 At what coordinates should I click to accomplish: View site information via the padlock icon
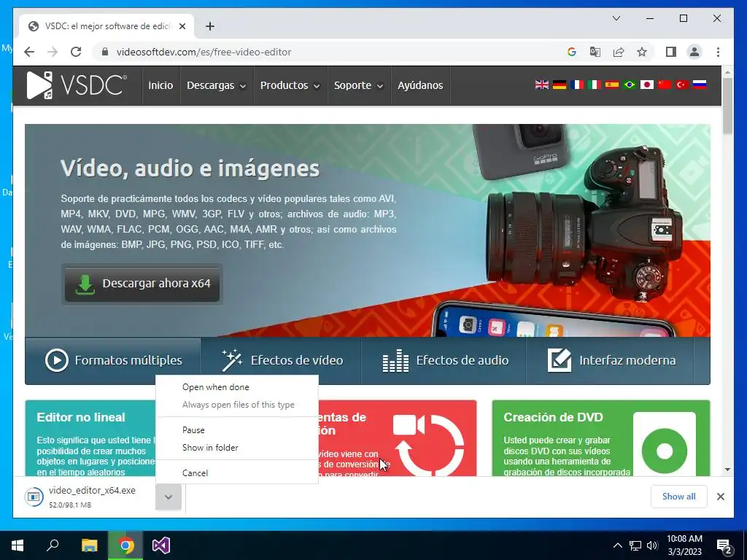[105, 52]
